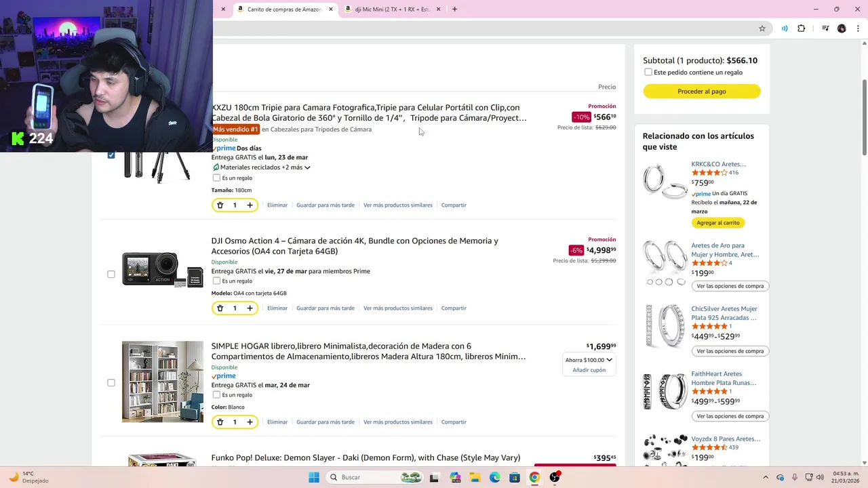The image size is (868, 488).
Task: Expand the Ahorra $100.00 coupon dropdown
Action: pyautogui.click(x=589, y=360)
